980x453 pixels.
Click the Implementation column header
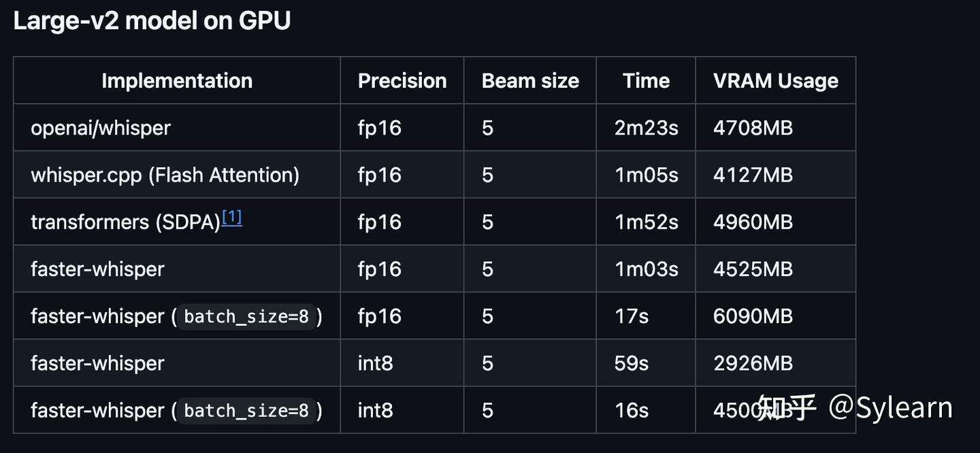point(177,81)
